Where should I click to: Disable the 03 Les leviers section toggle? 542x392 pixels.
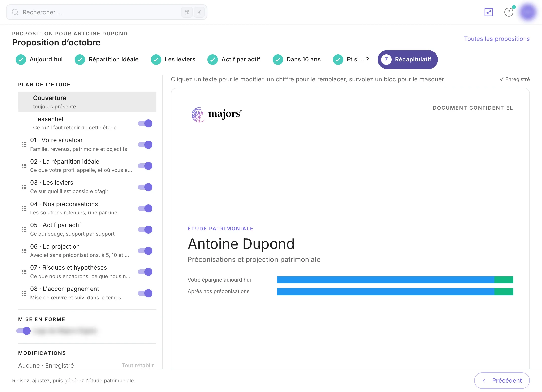(x=145, y=187)
